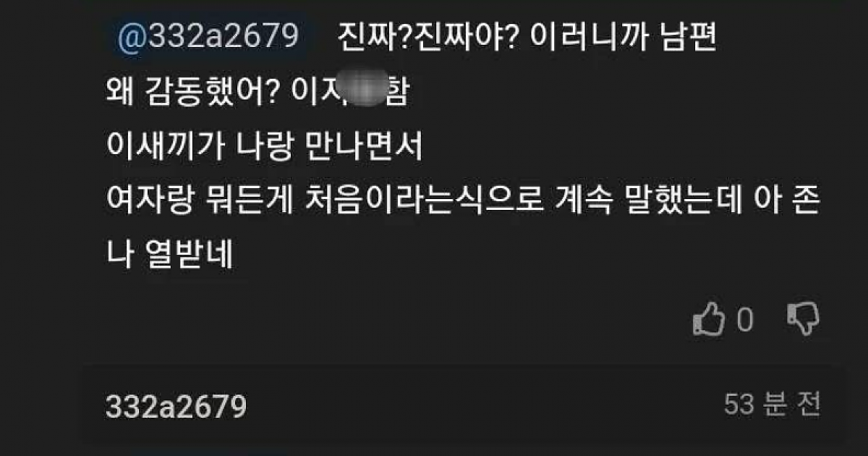Open profile of commenter 332a2679 below
This screenshot has width=868, height=456.
(x=176, y=407)
